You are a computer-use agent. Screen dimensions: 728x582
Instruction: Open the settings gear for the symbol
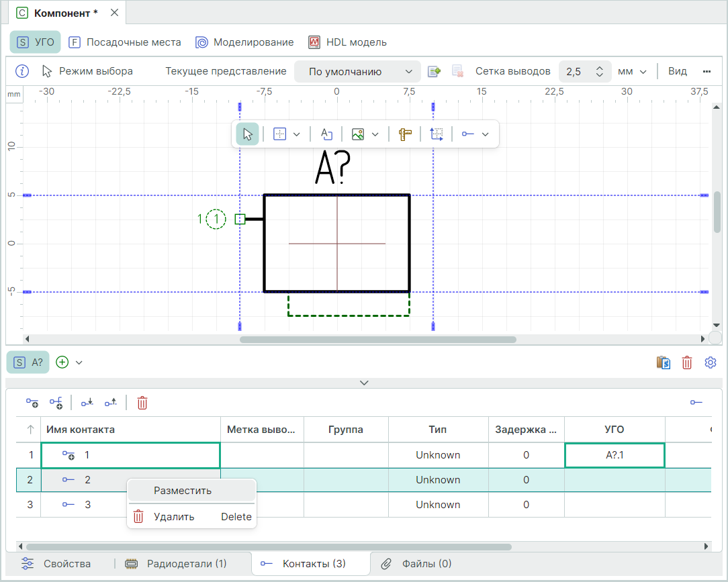pos(711,362)
